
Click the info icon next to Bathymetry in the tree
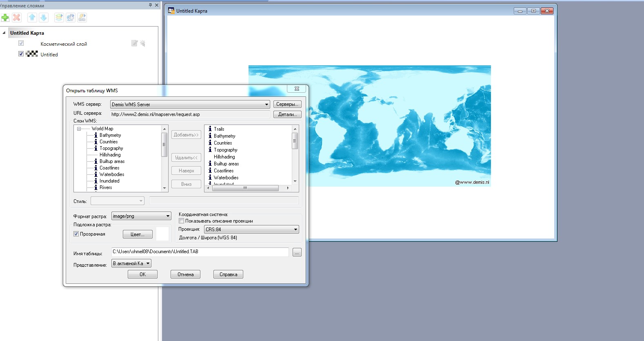(x=96, y=135)
